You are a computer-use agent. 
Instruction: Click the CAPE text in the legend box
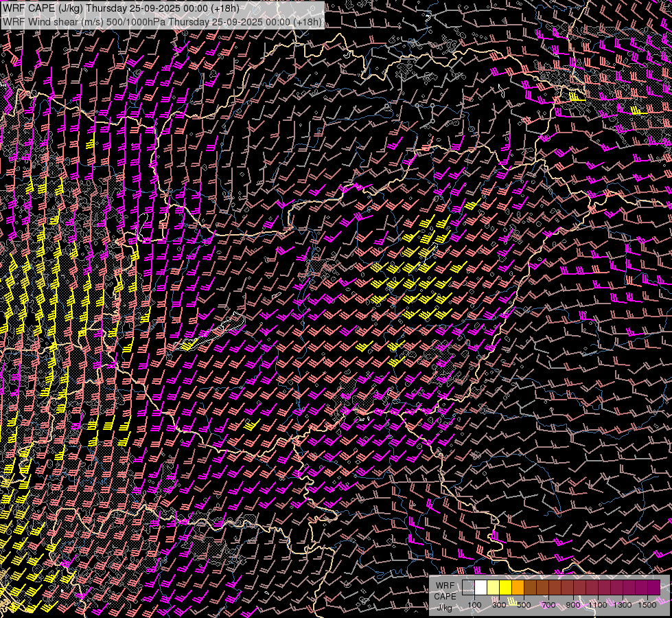445,596
